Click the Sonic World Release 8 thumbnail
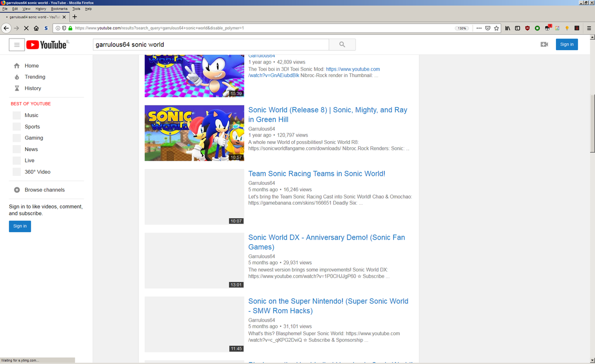 194,133
